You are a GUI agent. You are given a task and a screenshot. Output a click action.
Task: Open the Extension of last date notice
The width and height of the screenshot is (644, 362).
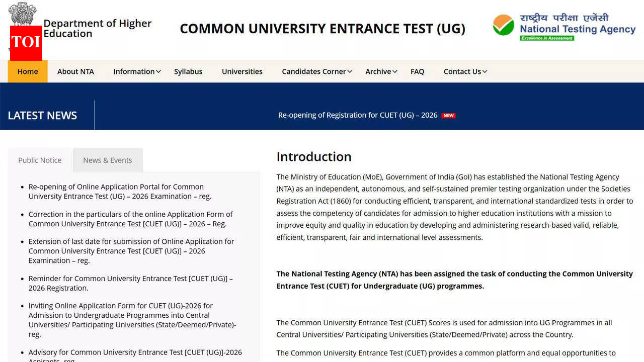[131, 251]
